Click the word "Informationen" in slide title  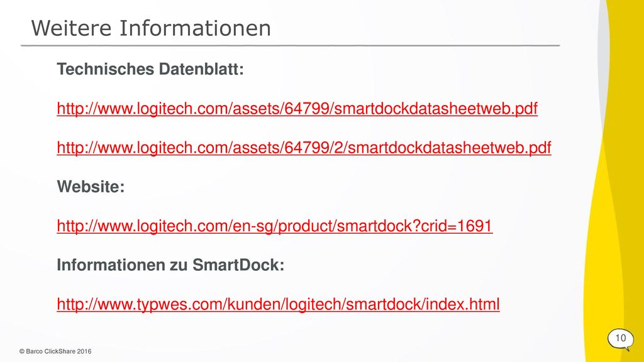coord(195,28)
